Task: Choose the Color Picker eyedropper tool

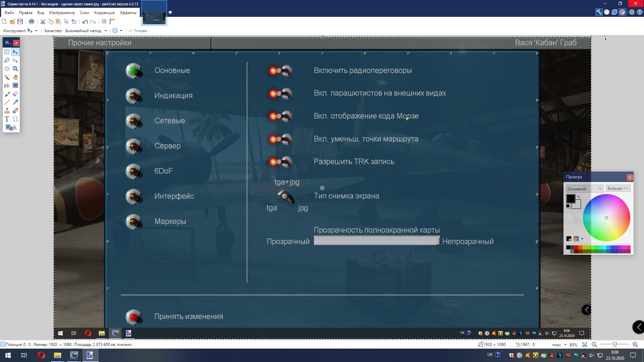Action: click(x=15, y=102)
